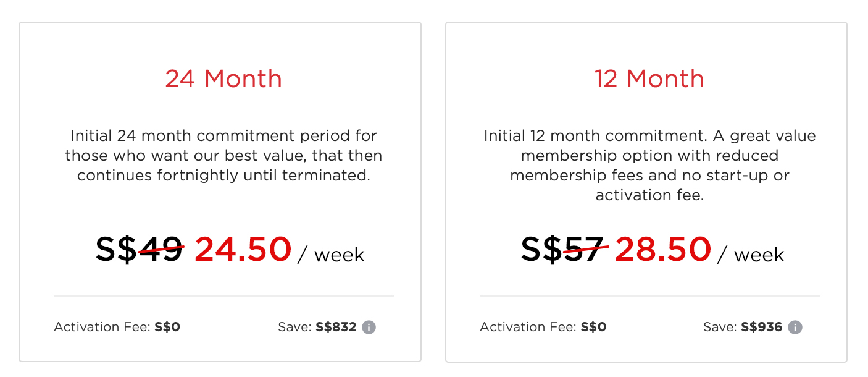Click the 24 month commitment description text
The width and height of the screenshot is (868, 377).
coord(223,155)
